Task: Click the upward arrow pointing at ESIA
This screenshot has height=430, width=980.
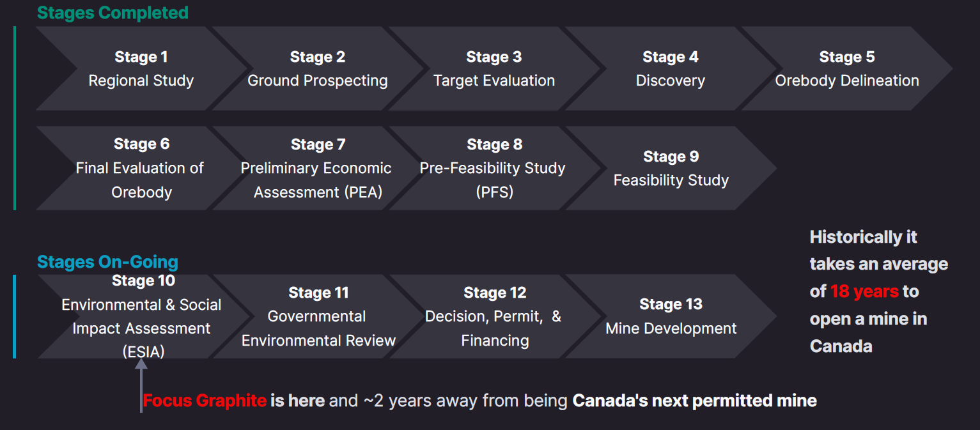Action: 141,383
